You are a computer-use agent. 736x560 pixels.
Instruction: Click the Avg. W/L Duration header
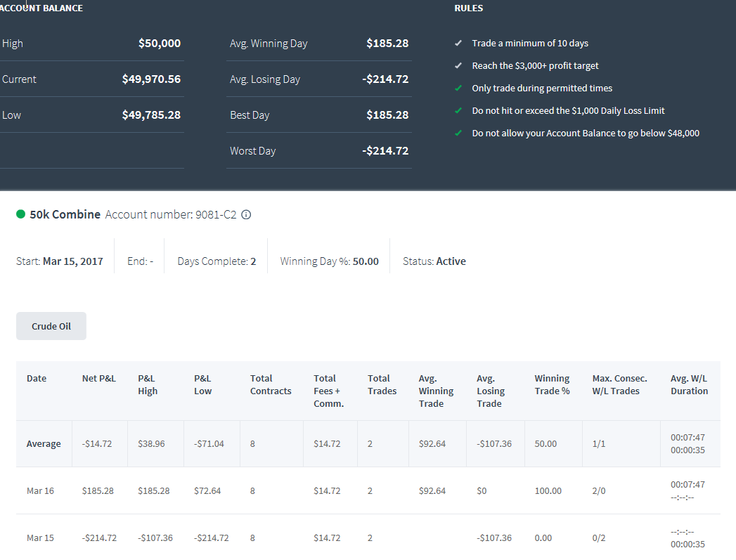(689, 384)
